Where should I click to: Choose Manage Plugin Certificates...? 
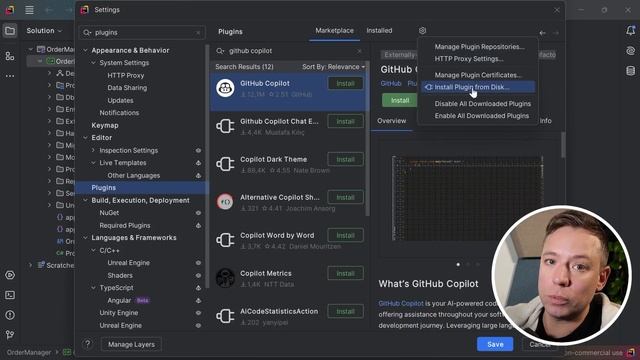tap(478, 75)
